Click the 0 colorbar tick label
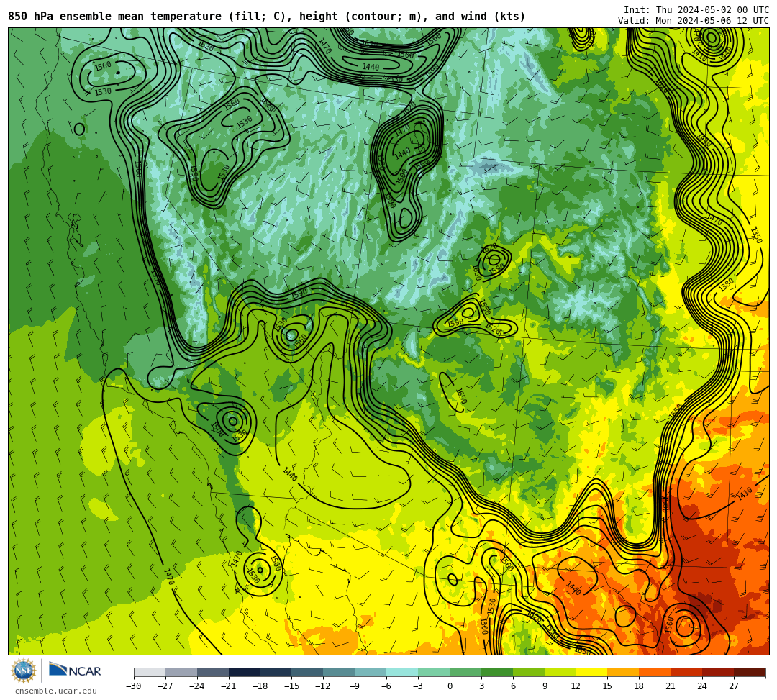This screenshot has width=777, height=700. click(x=450, y=686)
